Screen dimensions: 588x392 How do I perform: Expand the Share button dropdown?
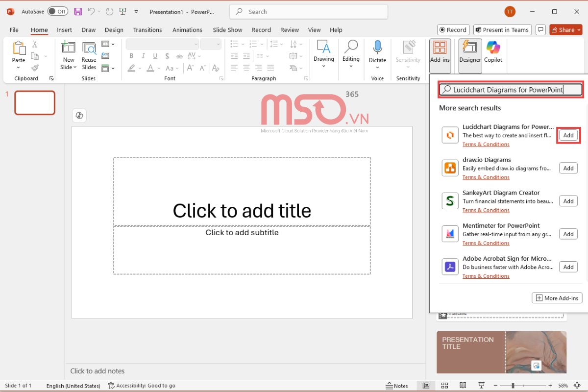coord(579,30)
